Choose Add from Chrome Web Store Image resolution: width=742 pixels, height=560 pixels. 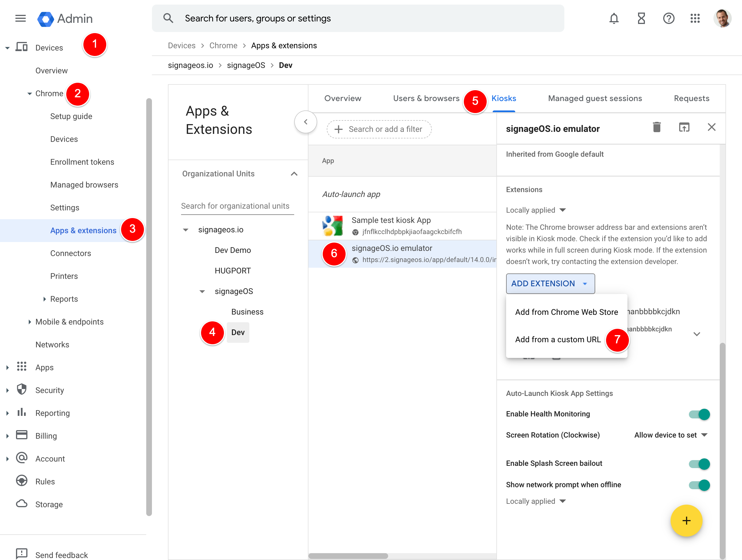(x=566, y=312)
